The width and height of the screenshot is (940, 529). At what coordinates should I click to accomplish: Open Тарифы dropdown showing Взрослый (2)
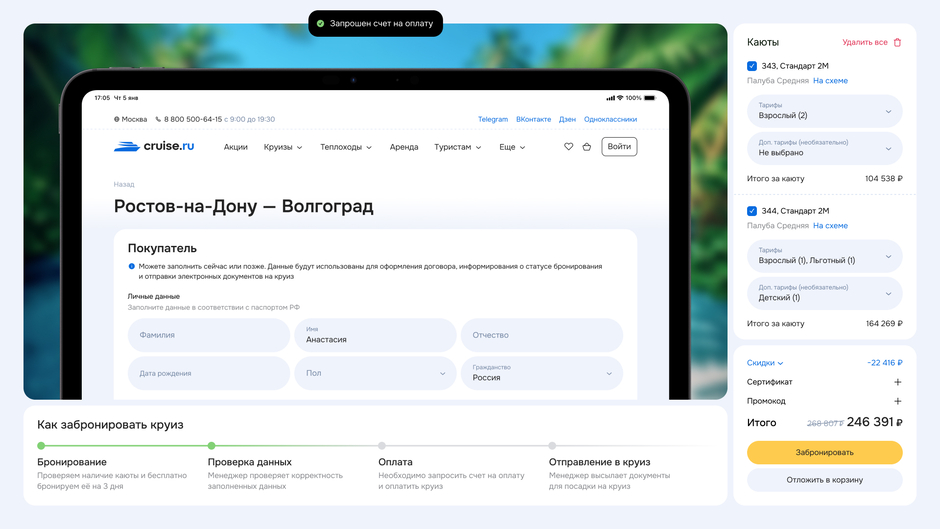[x=824, y=111]
